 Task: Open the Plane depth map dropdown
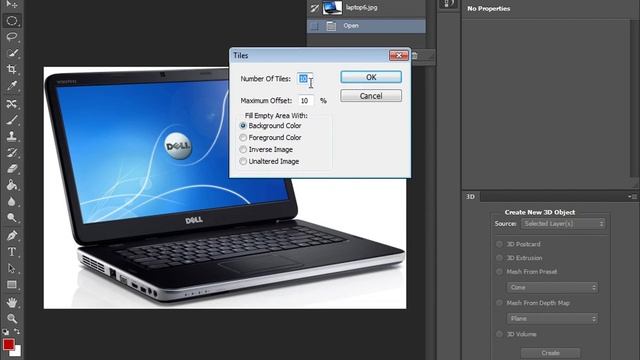click(552, 318)
